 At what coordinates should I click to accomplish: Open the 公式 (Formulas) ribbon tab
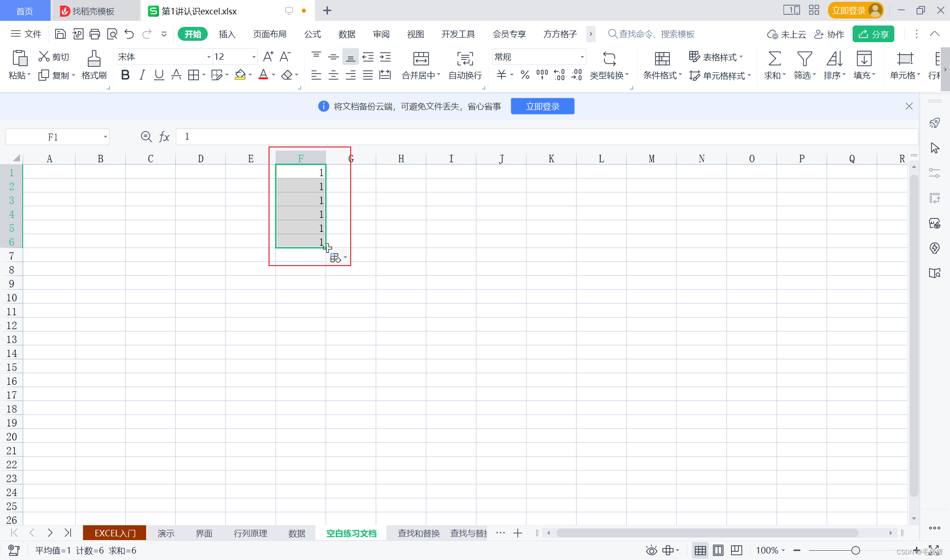tap(312, 34)
